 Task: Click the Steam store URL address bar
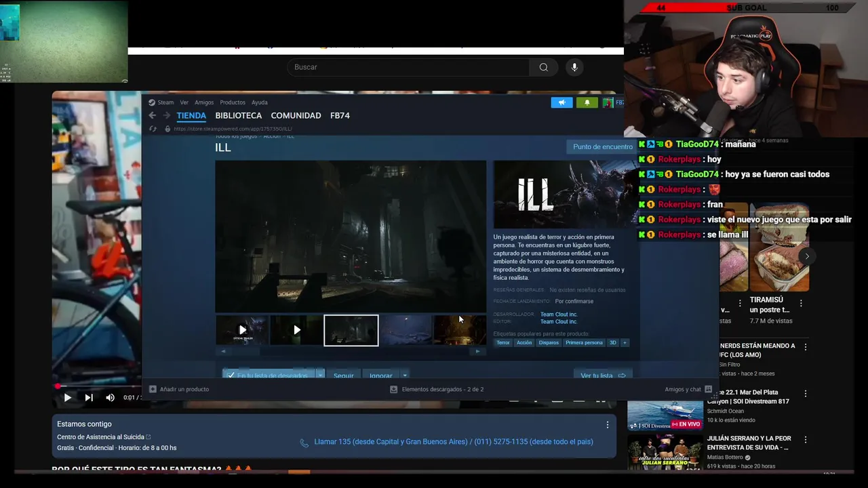(233, 129)
